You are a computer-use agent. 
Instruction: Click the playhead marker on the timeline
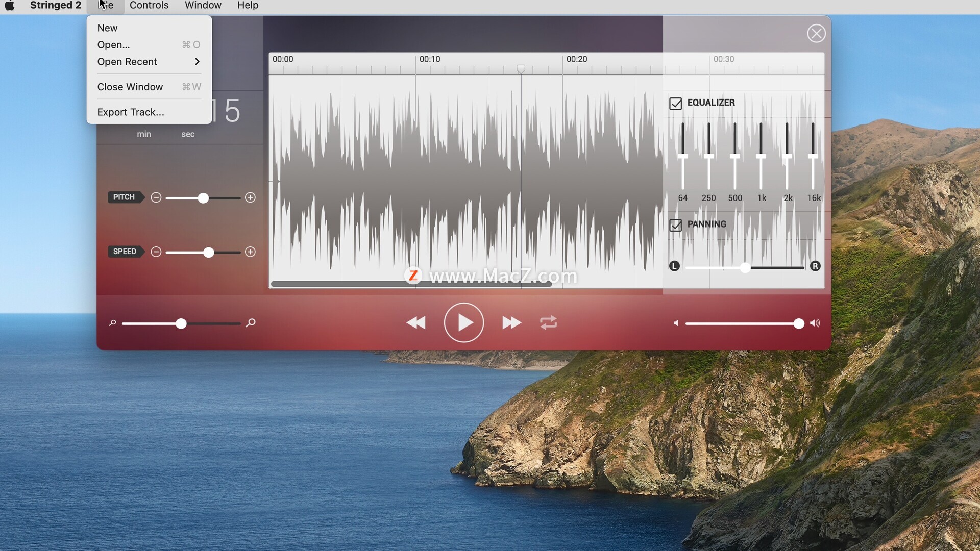(x=521, y=69)
